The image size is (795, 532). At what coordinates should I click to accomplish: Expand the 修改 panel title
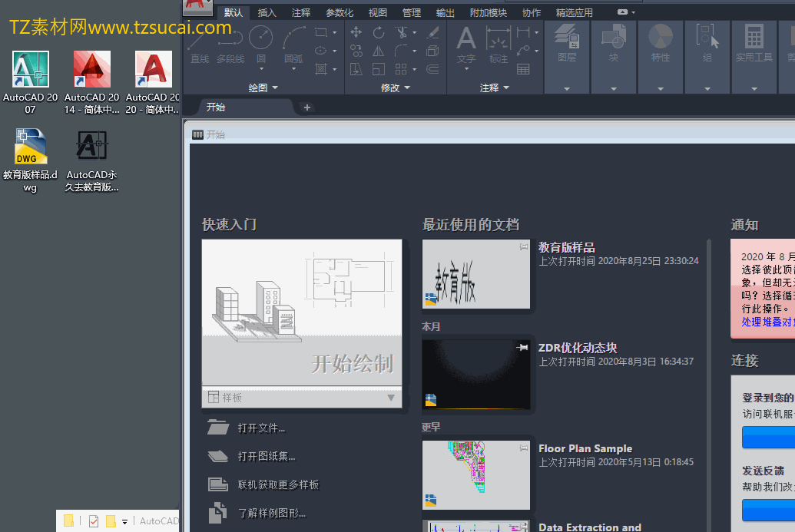[396, 88]
